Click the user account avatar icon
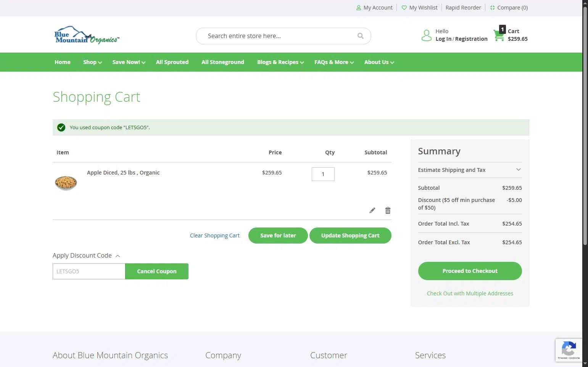588x367 pixels. click(426, 35)
